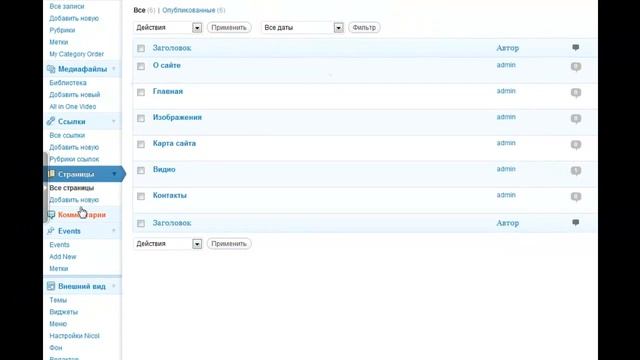The image size is (640, 360).
Task: Click the comment bubble in Карта сайта row
Action: pyautogui.click(x=576, y=144)
